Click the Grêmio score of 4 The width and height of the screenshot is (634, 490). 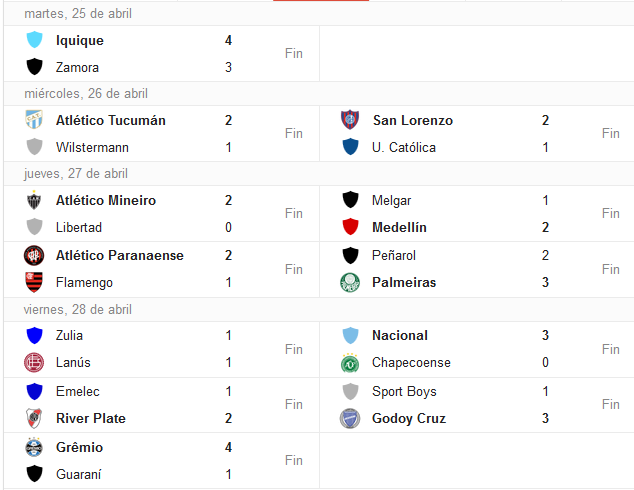pyautogui.click(x=228, y=447)
